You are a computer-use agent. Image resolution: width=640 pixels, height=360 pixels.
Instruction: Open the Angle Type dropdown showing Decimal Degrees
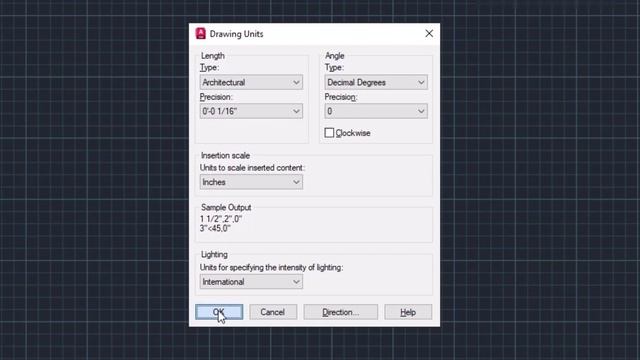coord(376,82)
